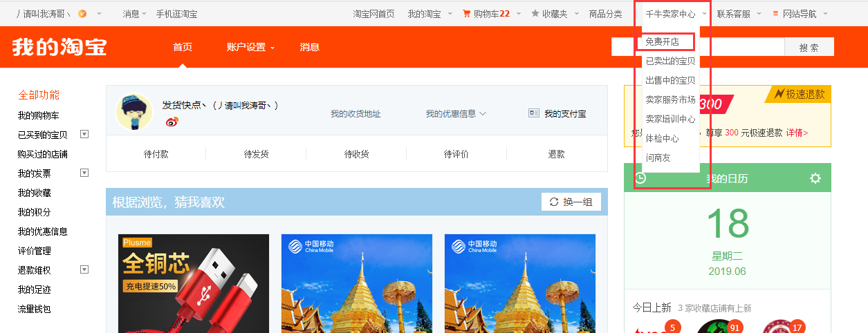Click the 搜索 button
868x333 pixels.
click(x=809, y=47)
